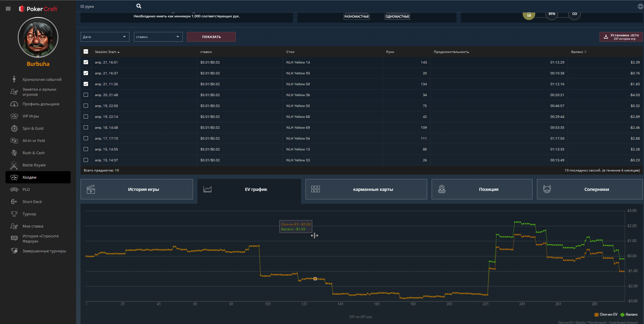Check session апр. 19, 22:50
The image size is (644, 324).
[86, 106]
